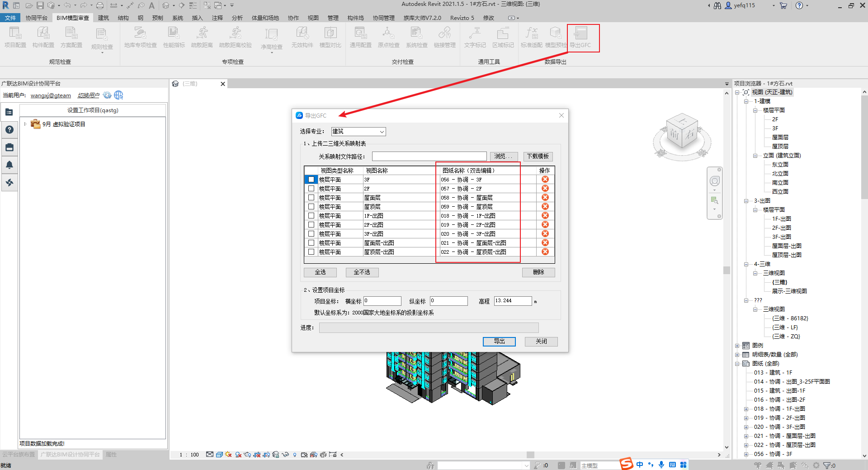Click the 标准适配 ribbon icon

click(532, 37)
